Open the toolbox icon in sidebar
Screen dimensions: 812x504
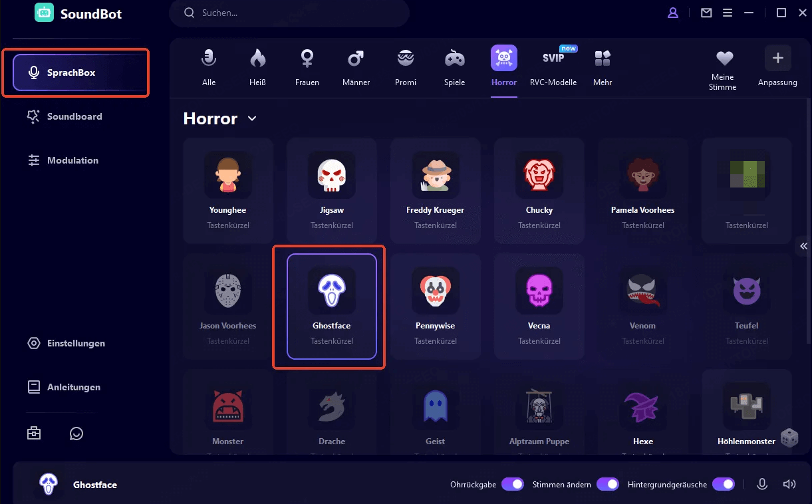(34, 433)
